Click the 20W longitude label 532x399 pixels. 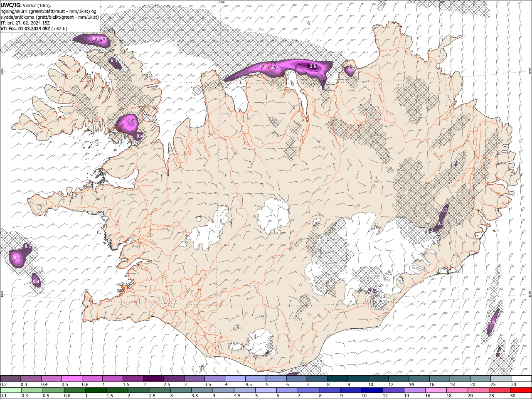(221, 2)
